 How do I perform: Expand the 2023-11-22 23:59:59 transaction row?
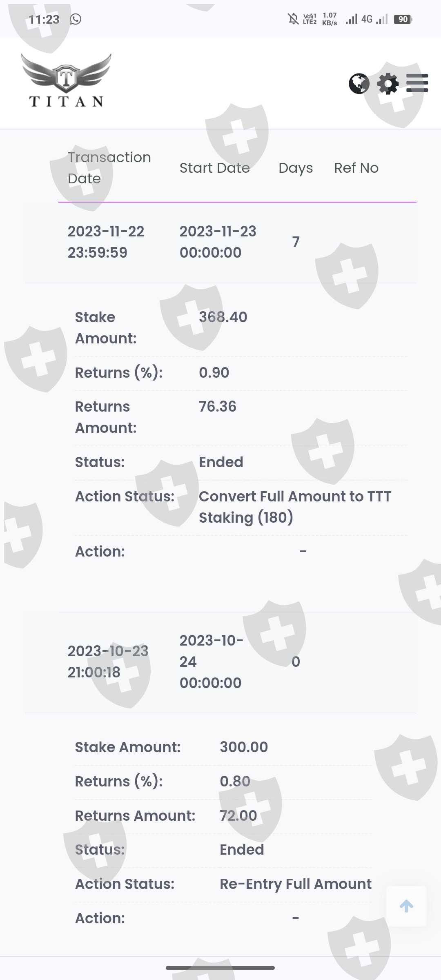[106, 242]
